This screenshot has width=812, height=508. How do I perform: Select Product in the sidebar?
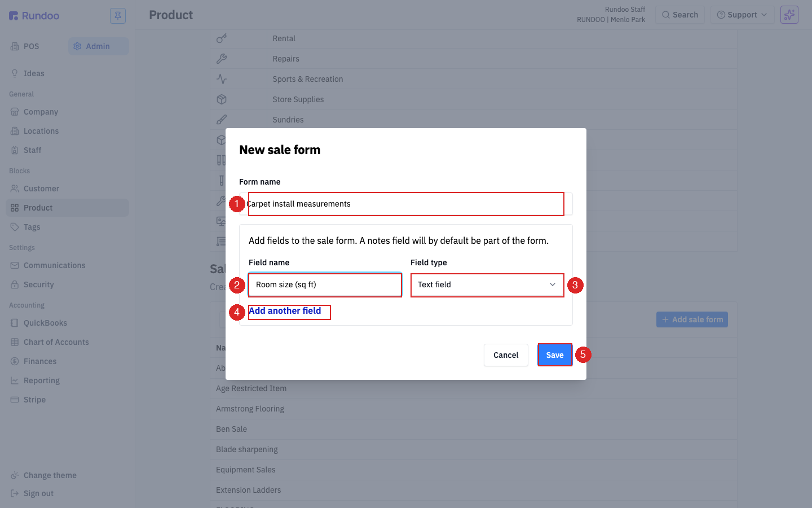tap(67, 208)
